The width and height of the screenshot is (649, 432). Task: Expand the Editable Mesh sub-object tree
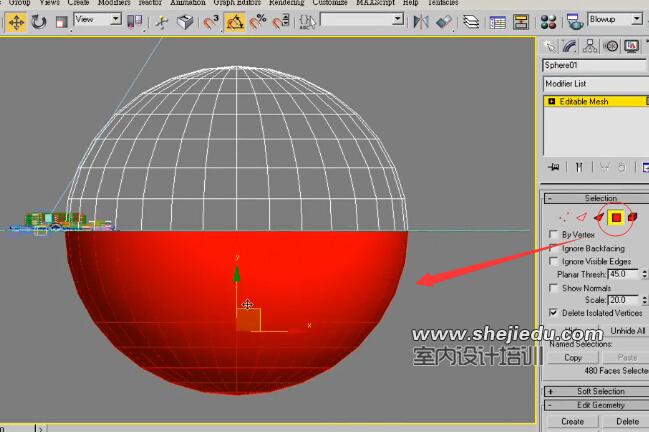pyautogui.click(x=551, y=101)
